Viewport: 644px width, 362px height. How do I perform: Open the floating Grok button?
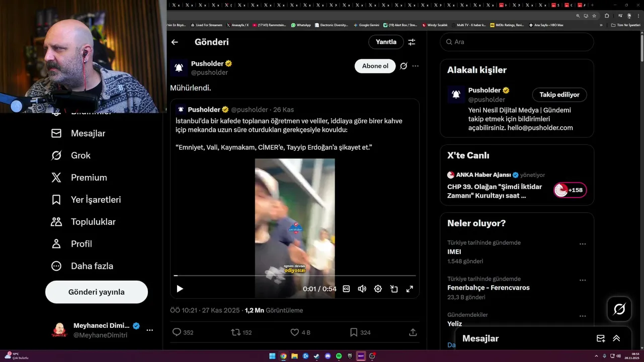point(619,309)
